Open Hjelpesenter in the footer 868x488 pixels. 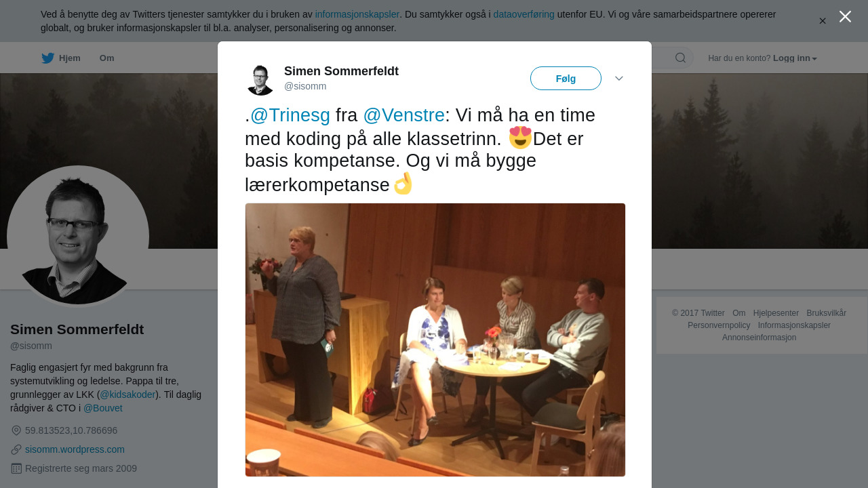(776, 313)
